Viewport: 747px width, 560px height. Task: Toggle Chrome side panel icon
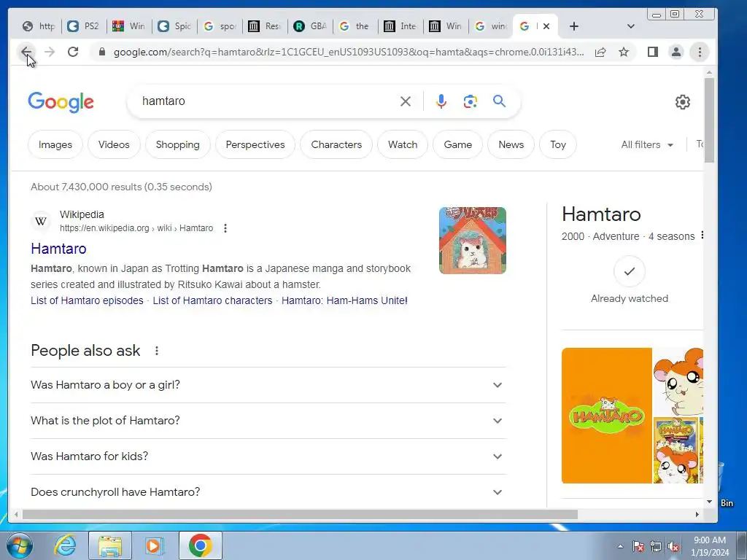[653, 52]
